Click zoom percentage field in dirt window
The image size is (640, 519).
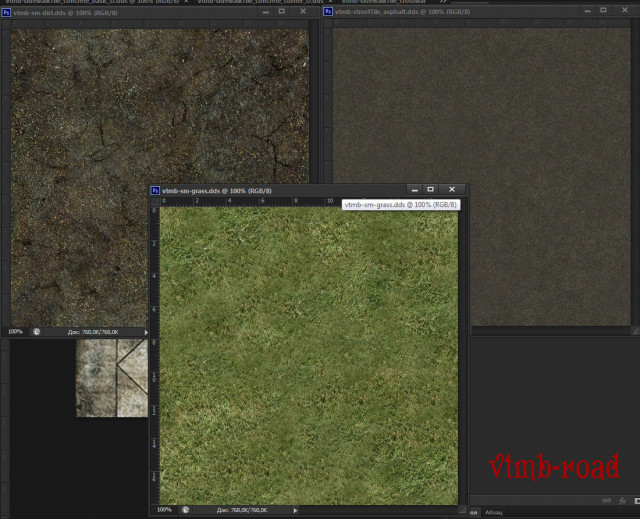(x=15, y=332)
